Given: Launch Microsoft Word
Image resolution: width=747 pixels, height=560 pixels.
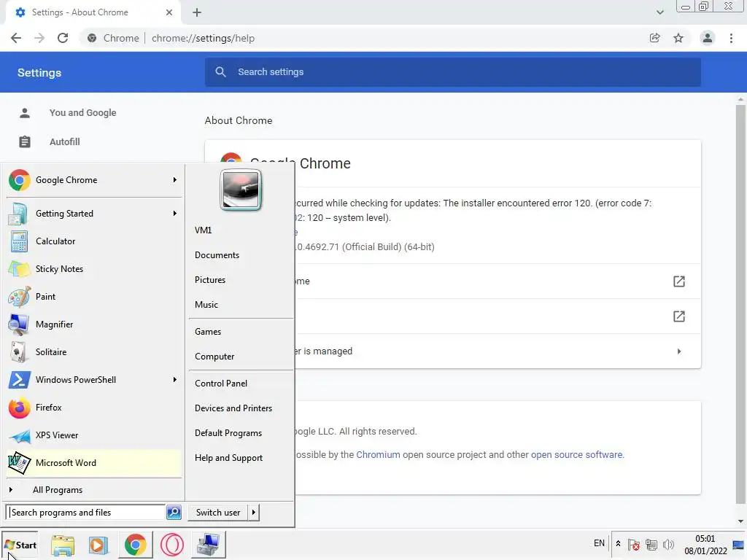Looking at the screenshot, I should pyautogui.click(x=94, y=463).
